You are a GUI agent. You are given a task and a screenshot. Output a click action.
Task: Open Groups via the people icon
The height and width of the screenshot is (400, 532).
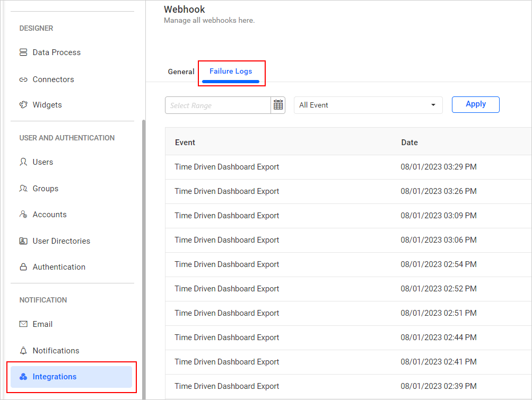[22, 188]
